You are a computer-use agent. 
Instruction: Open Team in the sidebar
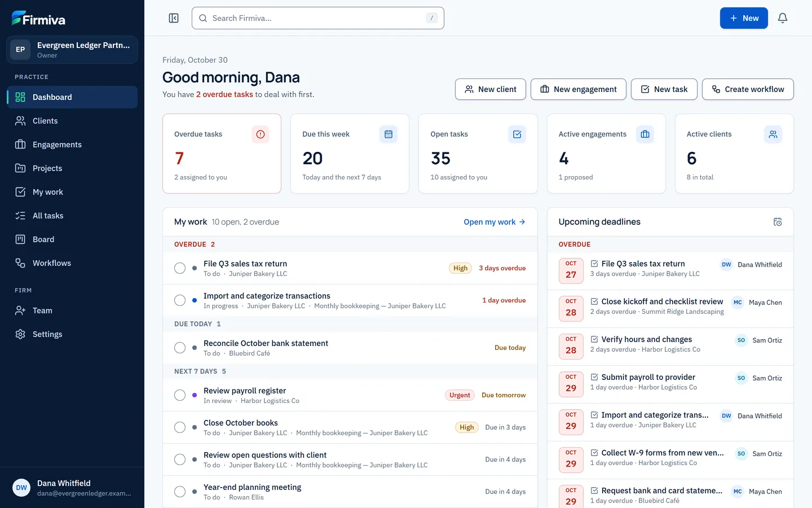coord(72,310)
